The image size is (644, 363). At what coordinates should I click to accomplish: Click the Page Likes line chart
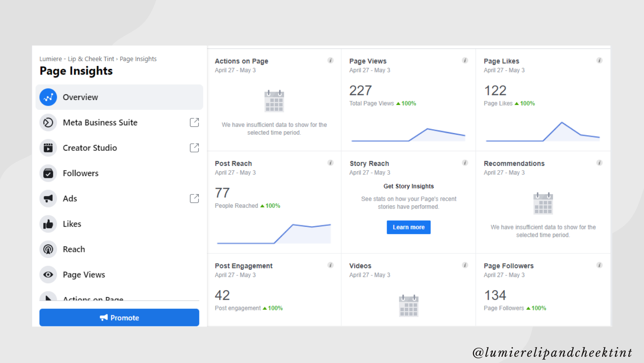pyautogui.click(x=543, y=132)
